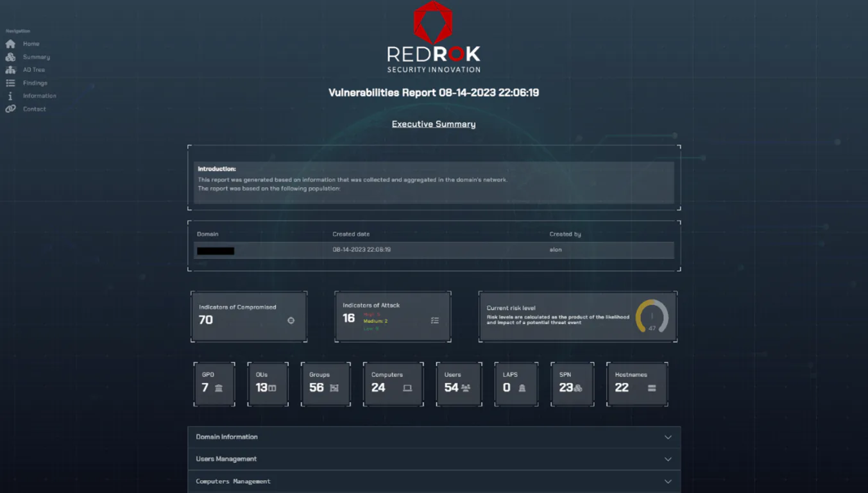Click the checklist icon in Indicators of Attack

[435, 321]
